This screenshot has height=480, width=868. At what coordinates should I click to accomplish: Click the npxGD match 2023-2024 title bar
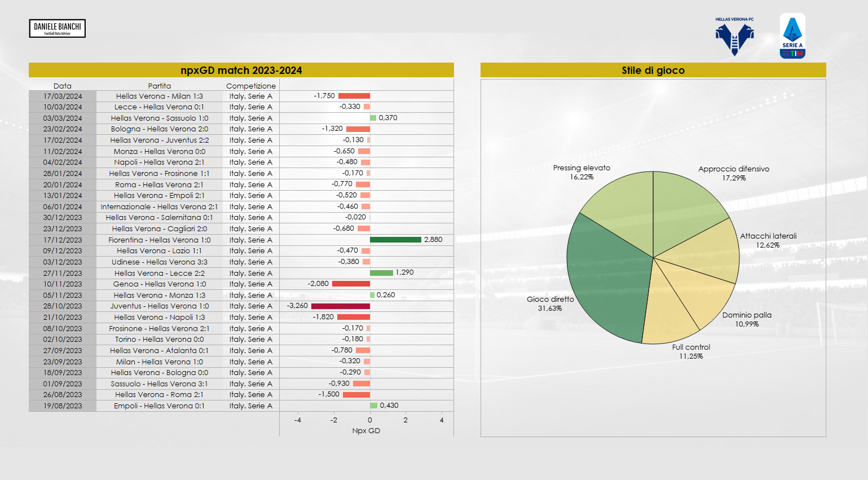pyautogui.click(x=241, y=70)
